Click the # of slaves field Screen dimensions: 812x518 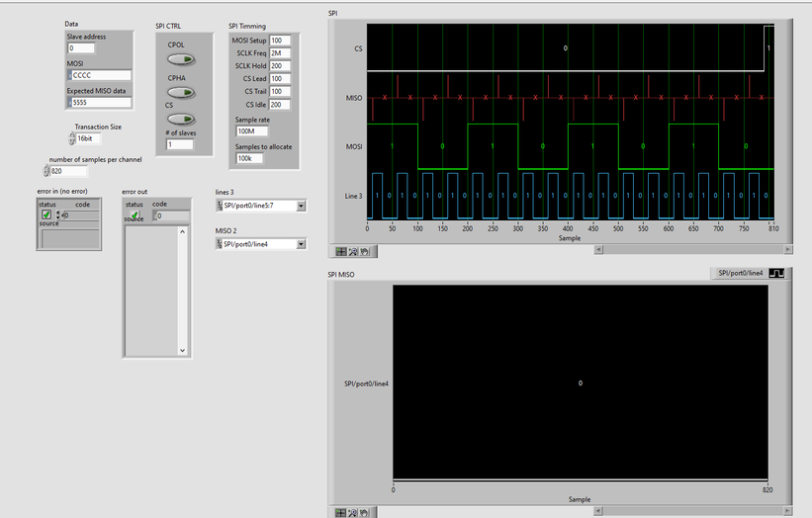(180, 144)
